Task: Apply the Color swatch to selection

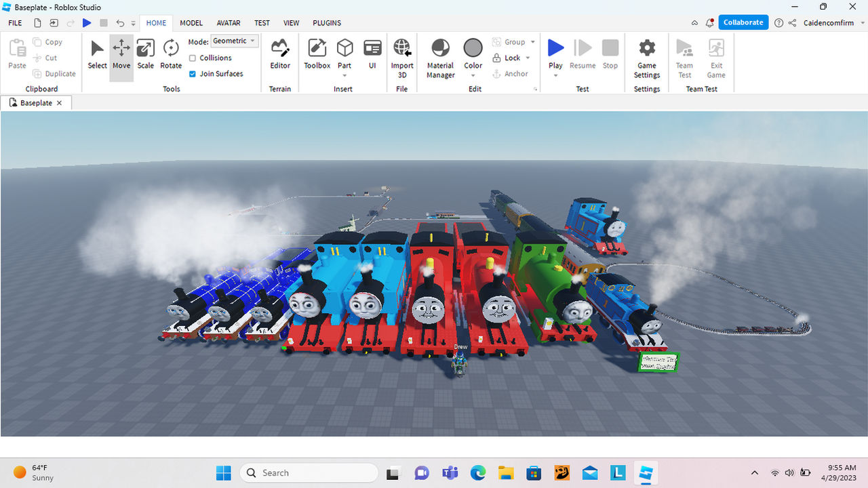Action: click(473, 48)
